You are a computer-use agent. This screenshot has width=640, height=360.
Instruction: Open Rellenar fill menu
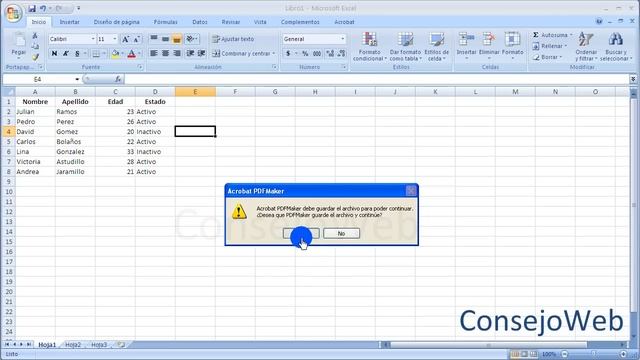click(x=550, y=46)
